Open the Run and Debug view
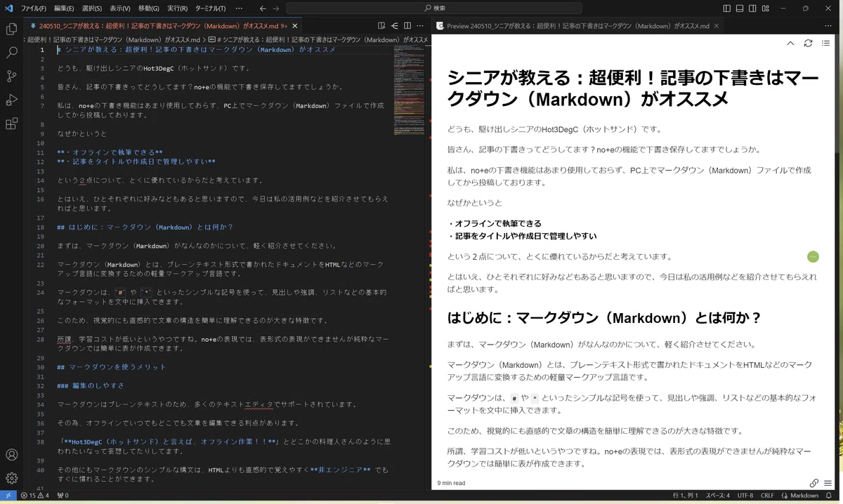843x504 pixels. (11, 100)
